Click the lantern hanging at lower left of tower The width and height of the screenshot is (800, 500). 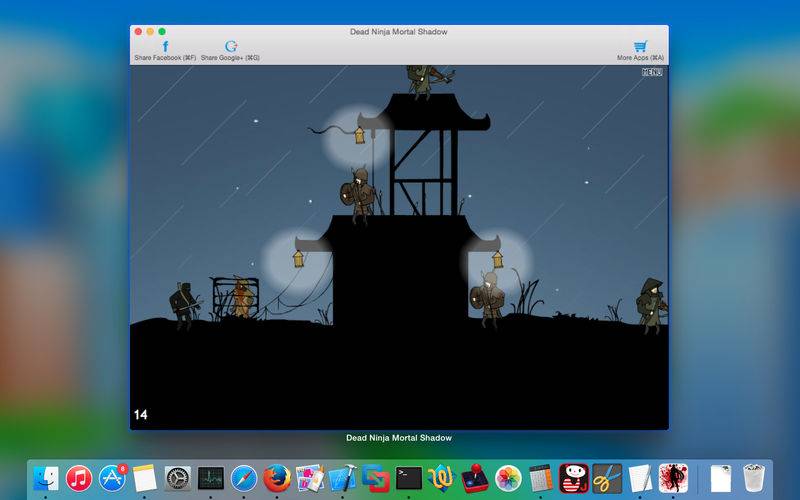click(x=298, y=259)
